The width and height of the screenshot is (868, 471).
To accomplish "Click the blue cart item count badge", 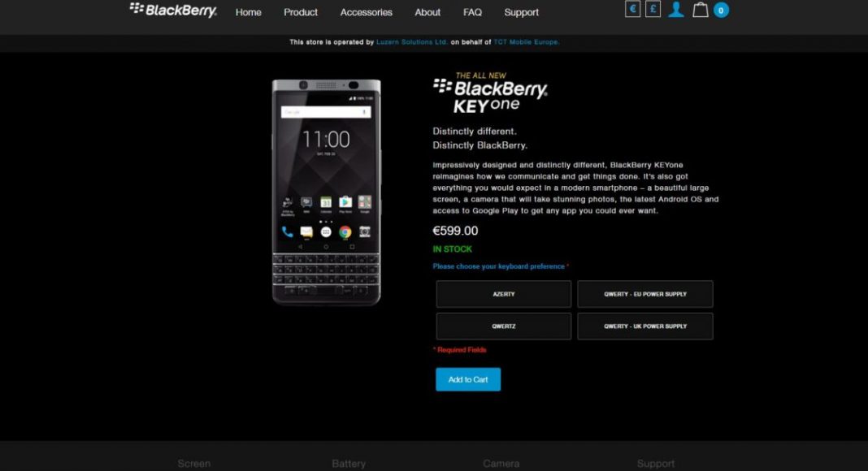I will pyautogui.click(x=721, y=10).
